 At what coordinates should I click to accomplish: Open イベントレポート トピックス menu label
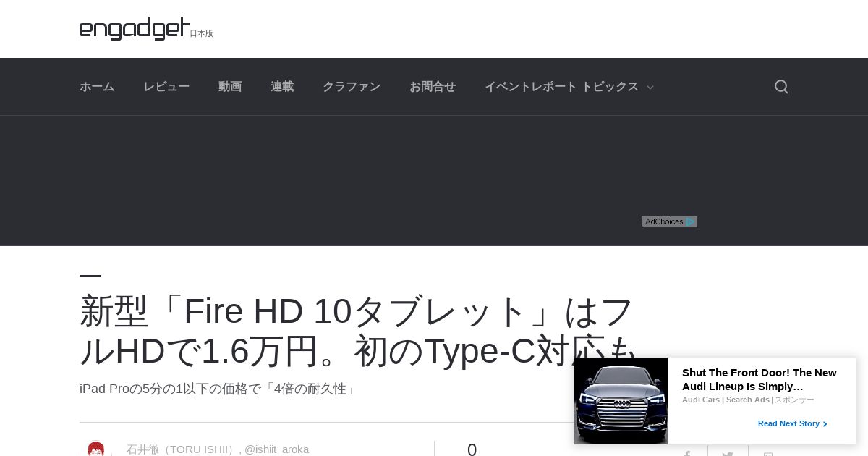561,87
